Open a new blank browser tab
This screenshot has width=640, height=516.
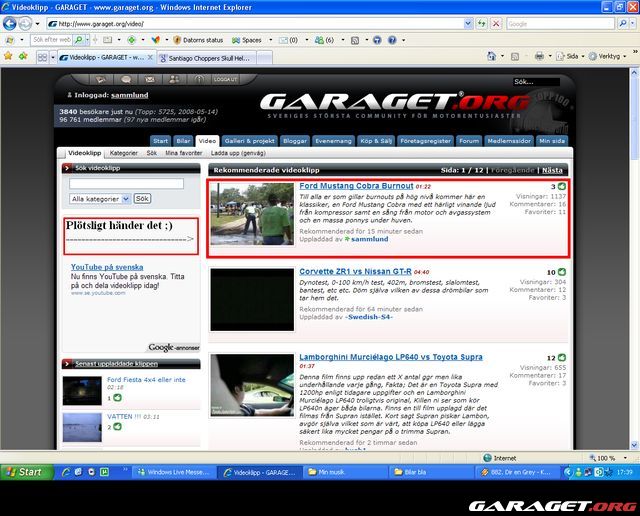(264, 58)
